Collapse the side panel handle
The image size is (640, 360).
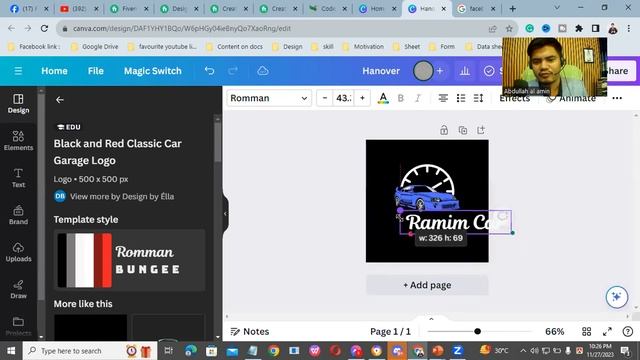[x=225, y=213]
